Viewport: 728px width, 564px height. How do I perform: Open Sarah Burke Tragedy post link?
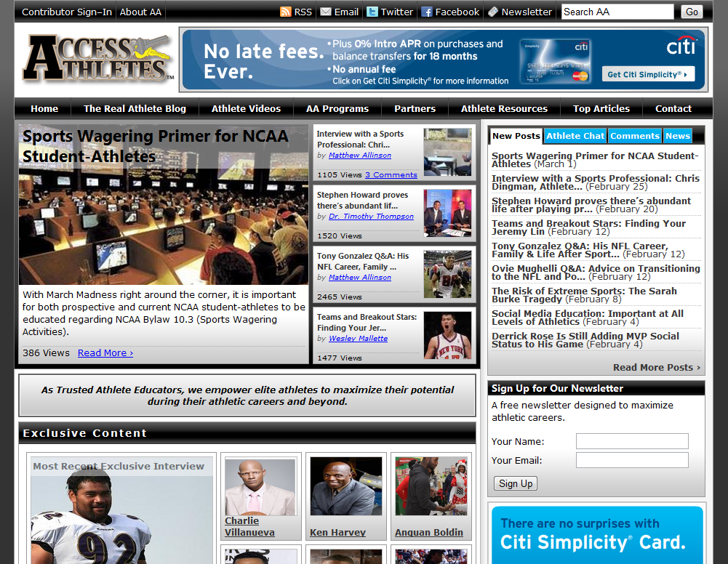coord(584,295)
